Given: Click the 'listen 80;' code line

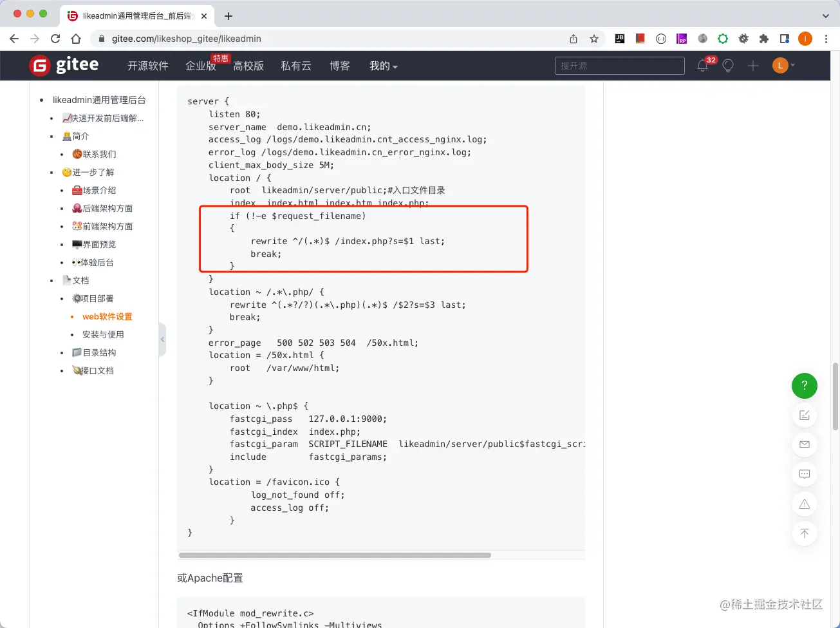Looking at the screenshot, I should 234,114.
